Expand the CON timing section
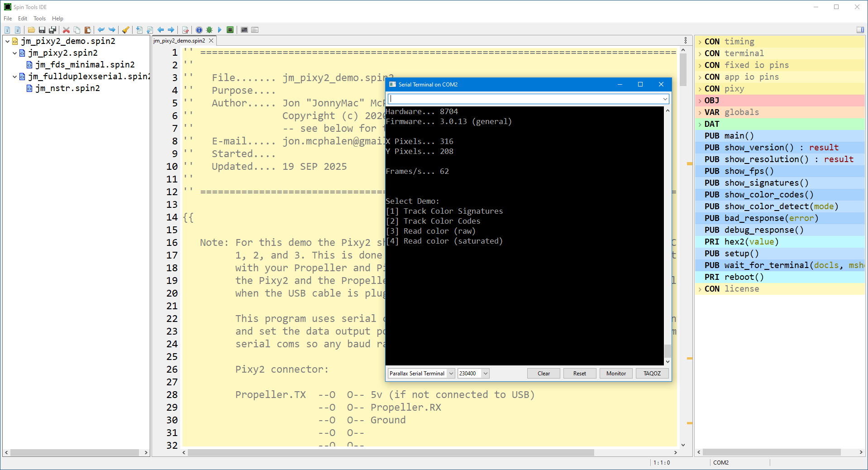 point(700,42)
